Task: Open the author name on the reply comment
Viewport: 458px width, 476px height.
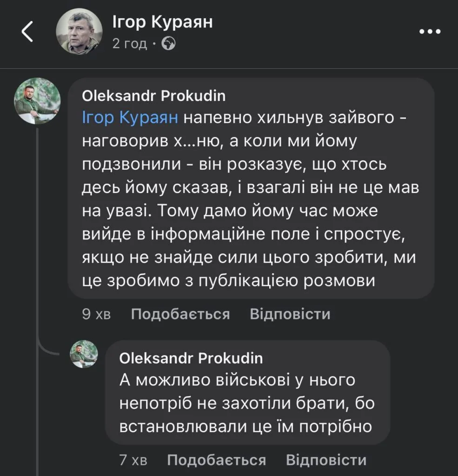Action: coord(191,358)
